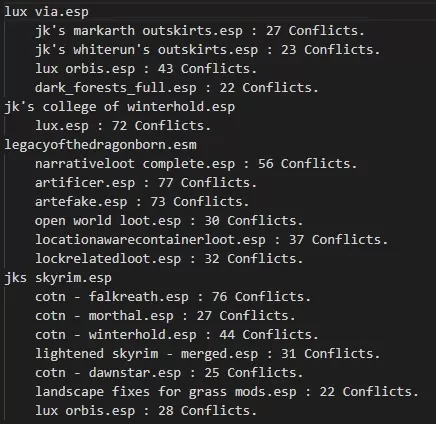The width and height of the screenshot is (436, 424).
Task: Select locationawarecontainerloot.esp 37 Conflicts entry
Action: click(211, 240)
